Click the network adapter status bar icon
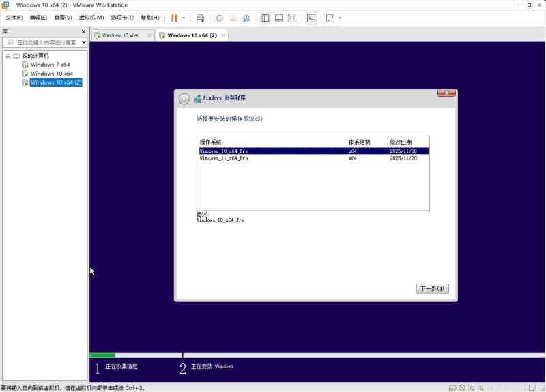 coord(471,387)
